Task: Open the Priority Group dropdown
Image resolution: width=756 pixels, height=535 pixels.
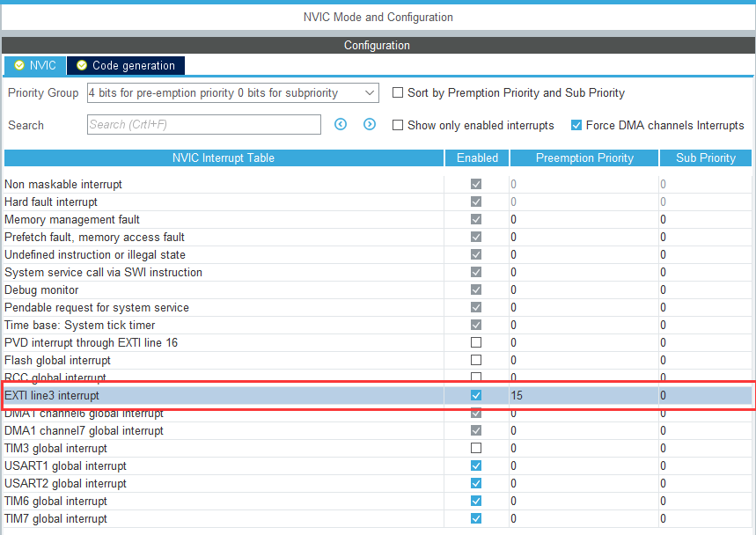Action: pyautogui.click(x=233, y=93)
